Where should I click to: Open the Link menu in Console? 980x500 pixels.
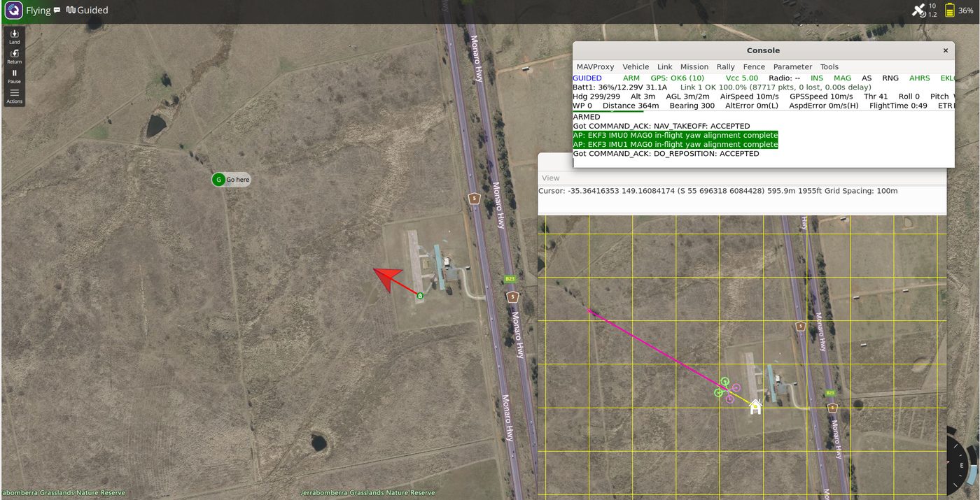coord(664,67)
